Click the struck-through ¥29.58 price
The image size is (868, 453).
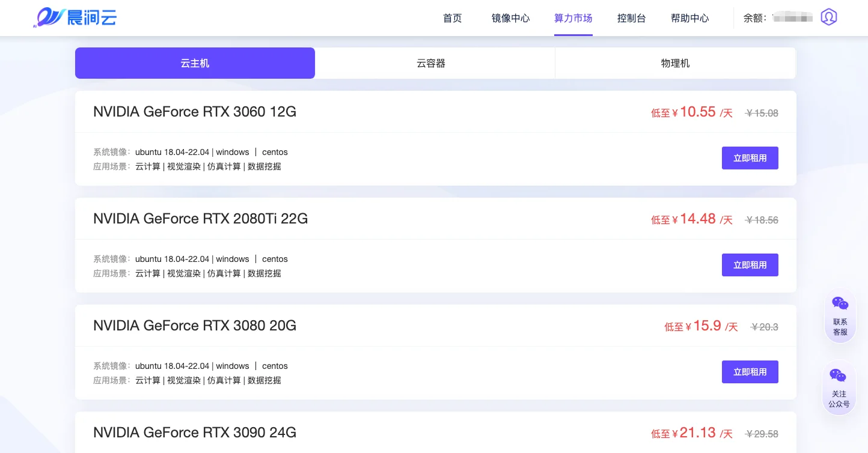[x=762, y=434]
